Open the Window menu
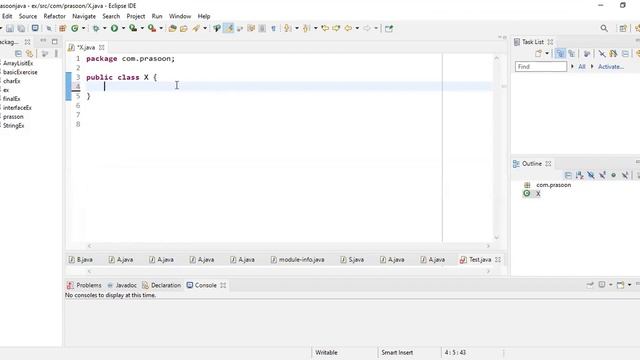This screenshot has width=640, height=360. tap(180, 16)
